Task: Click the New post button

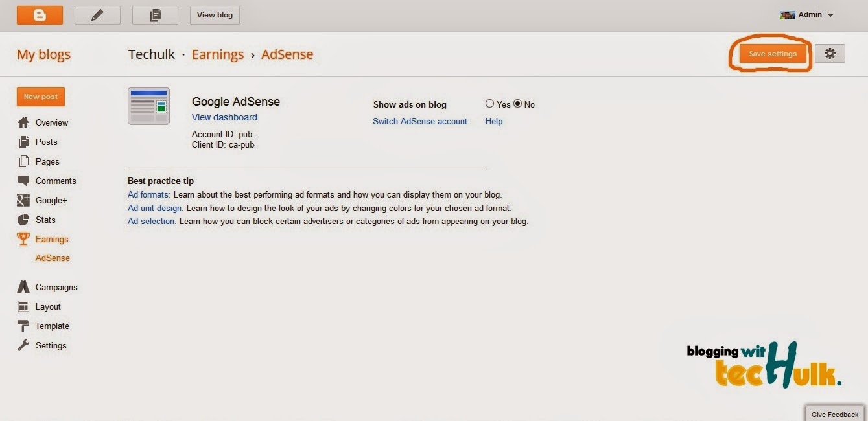Action: pyautogui.click(x=41, y=97)
